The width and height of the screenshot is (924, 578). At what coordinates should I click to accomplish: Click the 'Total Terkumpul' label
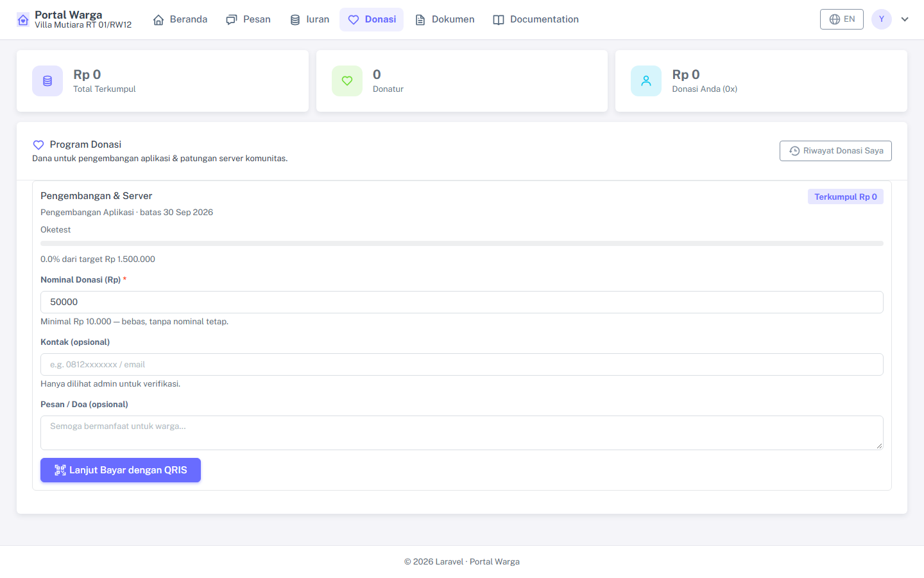pos(105,89)
